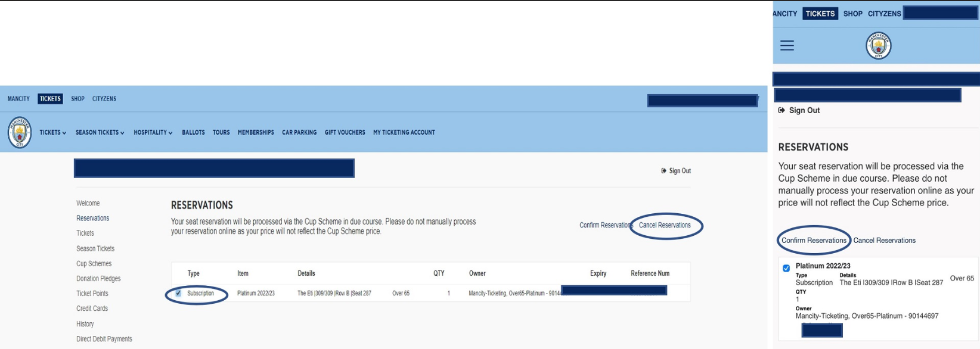Click the seat details text in mobile card
The image size is (980, 349).
(x=891, y=283)
